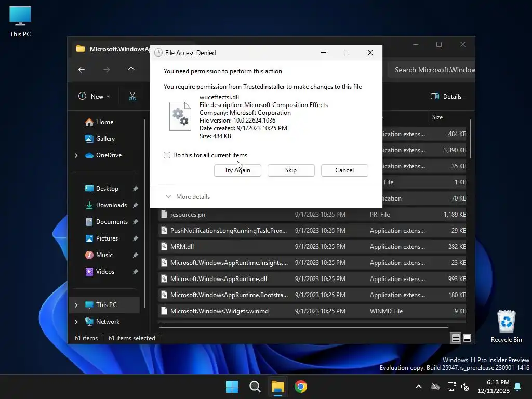Click the pin icon next to Pictures
532x399 pixels.
[136, 238]
